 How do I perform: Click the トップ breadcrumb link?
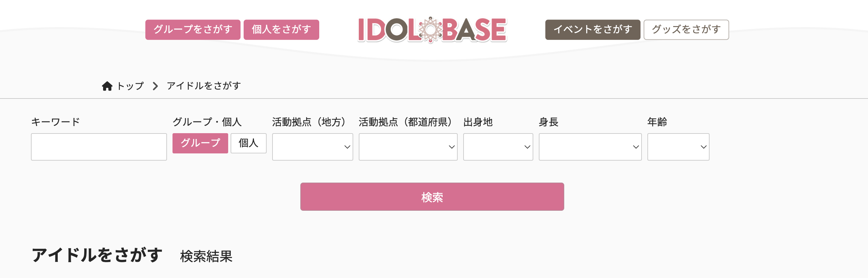click(x=130, y=86)
